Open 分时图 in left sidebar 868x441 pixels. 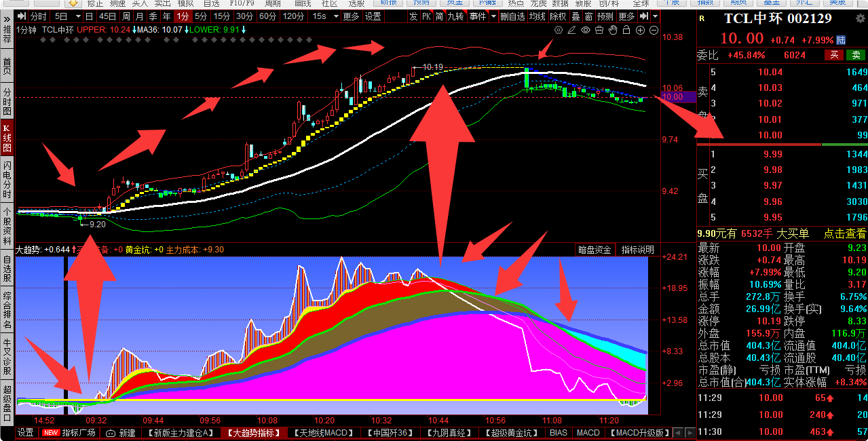click(x=7, y=101)
